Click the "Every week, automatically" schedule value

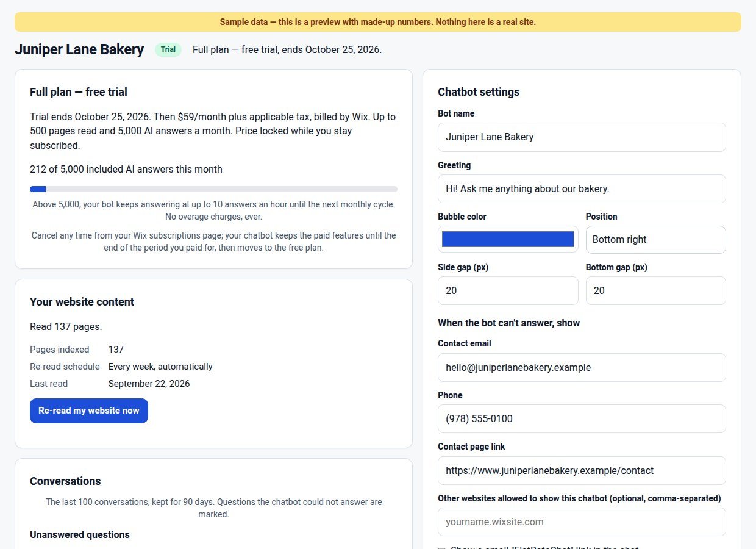pos(160,367)
